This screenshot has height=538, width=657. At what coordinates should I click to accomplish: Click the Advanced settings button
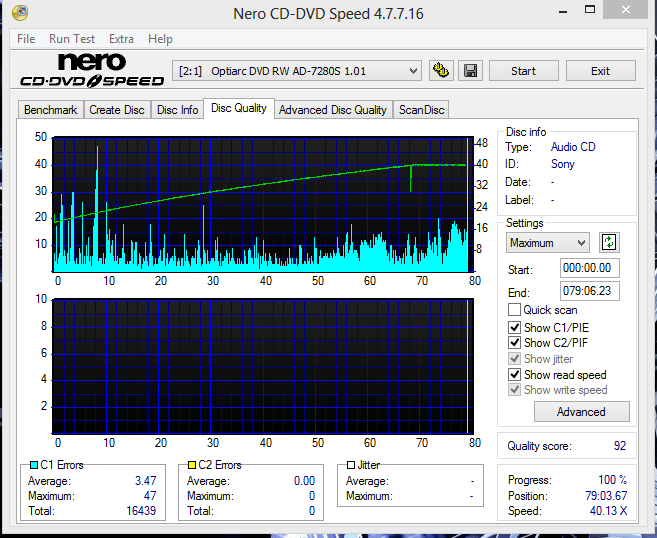coord(581,412)
